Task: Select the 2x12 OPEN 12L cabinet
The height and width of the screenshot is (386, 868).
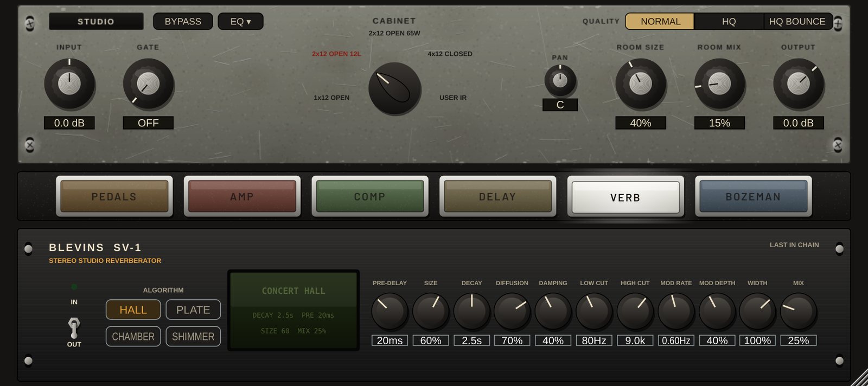Action: [x=336, y=54]
